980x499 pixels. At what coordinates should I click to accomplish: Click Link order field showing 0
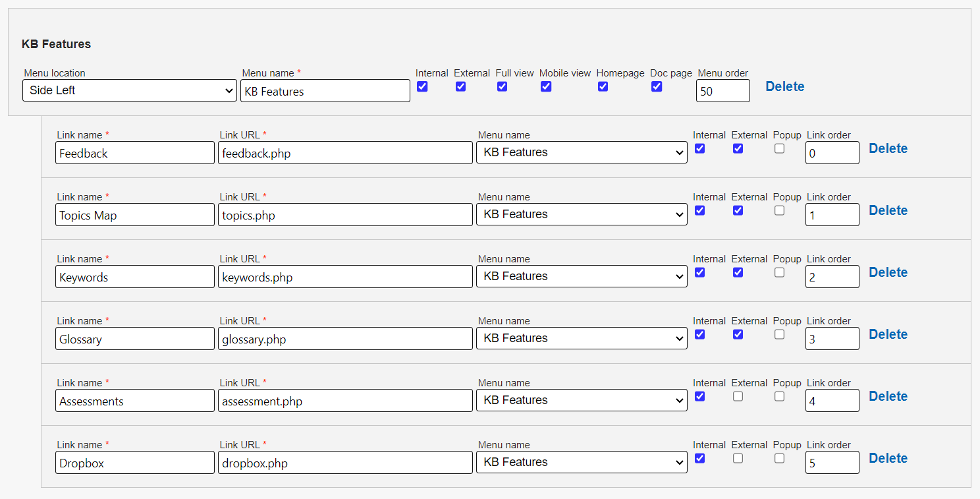[x=832, y=153]
